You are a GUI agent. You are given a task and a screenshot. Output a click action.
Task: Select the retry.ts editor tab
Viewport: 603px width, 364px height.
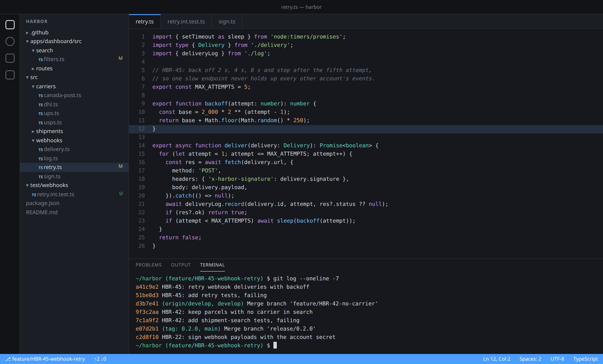[x=145, y=22]
